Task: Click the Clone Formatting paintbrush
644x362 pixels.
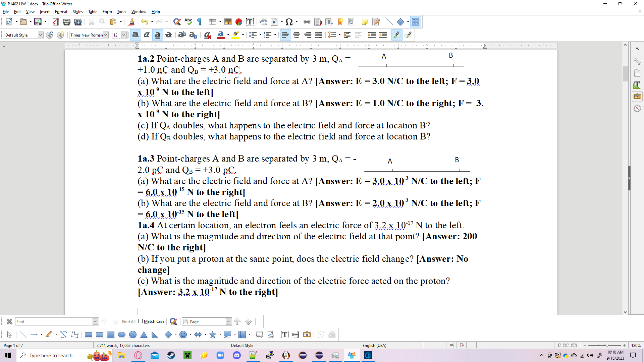Action: coord(131,22)
